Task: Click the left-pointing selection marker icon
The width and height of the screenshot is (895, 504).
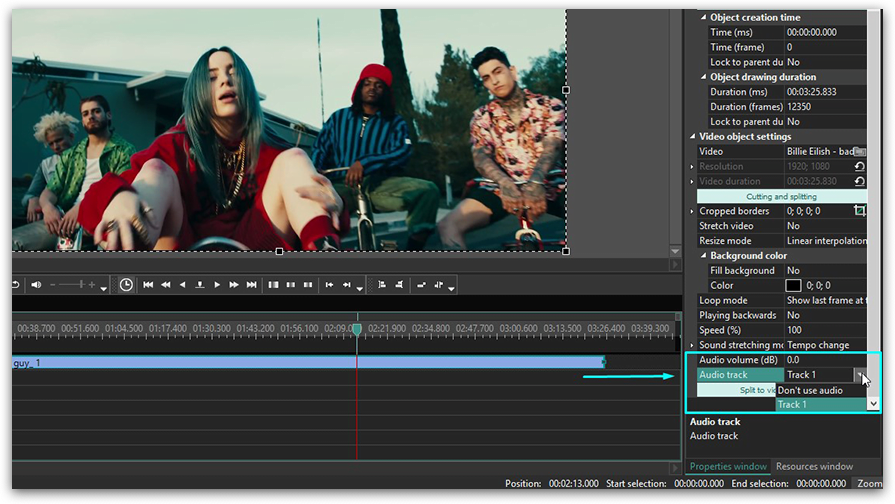Action: click(329, 285)
